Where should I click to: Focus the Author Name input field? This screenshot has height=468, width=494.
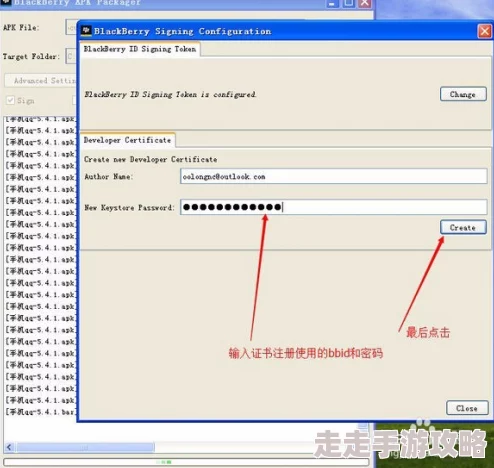(334, 176)
